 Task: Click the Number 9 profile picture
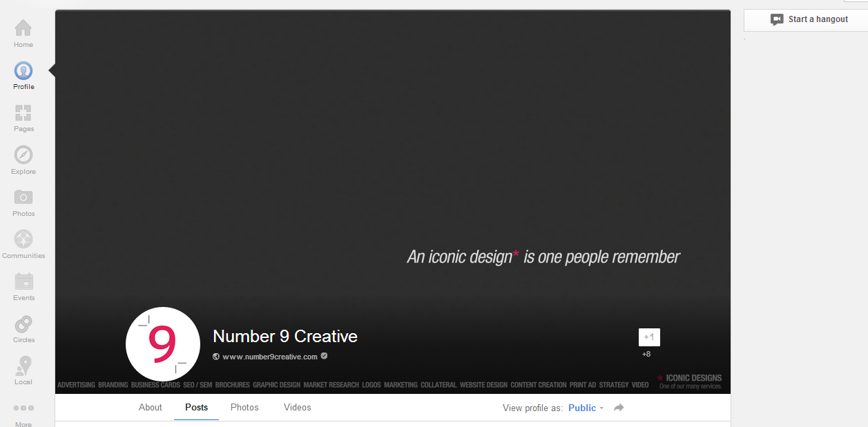(163, 344)
